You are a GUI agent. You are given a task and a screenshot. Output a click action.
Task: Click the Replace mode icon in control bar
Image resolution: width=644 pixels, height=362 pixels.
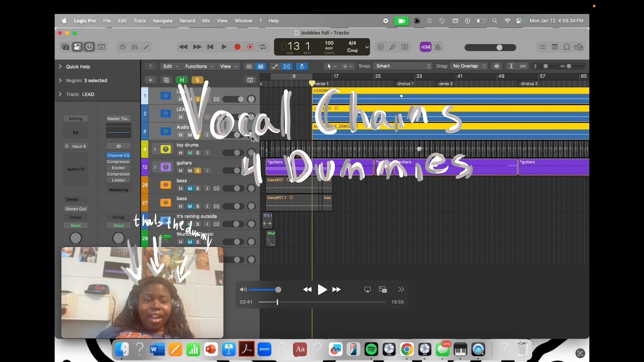[x=380, y=47]
